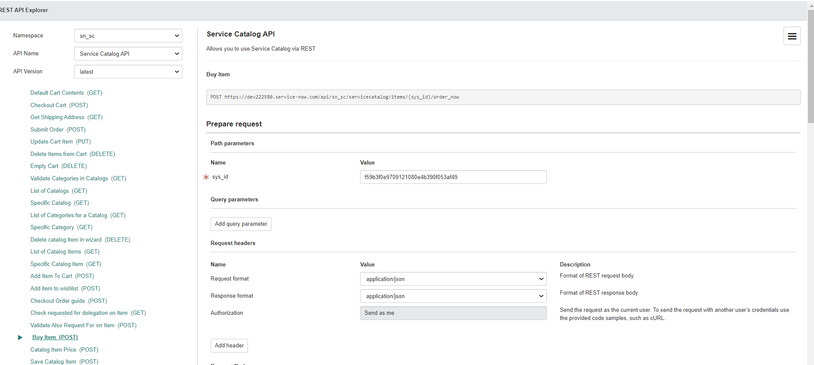Click the Send as me authorization field
The image size is (814, 365).
tap(453, 313)
